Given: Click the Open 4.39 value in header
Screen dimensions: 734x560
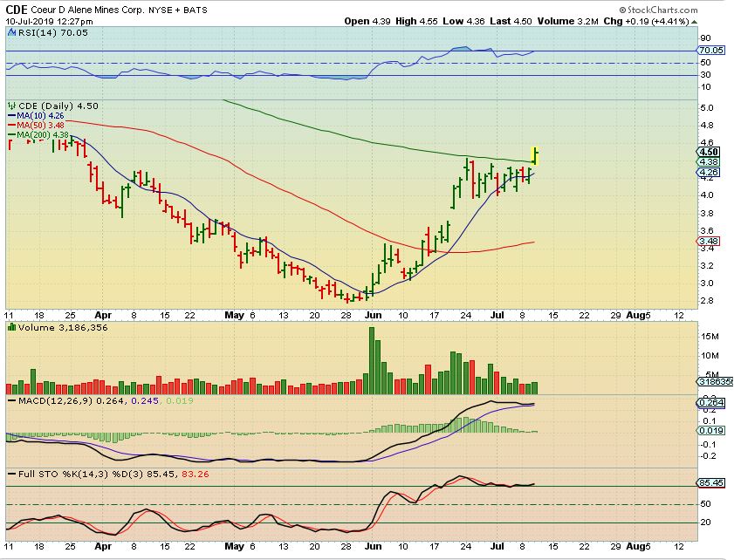Looking at the screenshot, I should click(x=367, y=22).
